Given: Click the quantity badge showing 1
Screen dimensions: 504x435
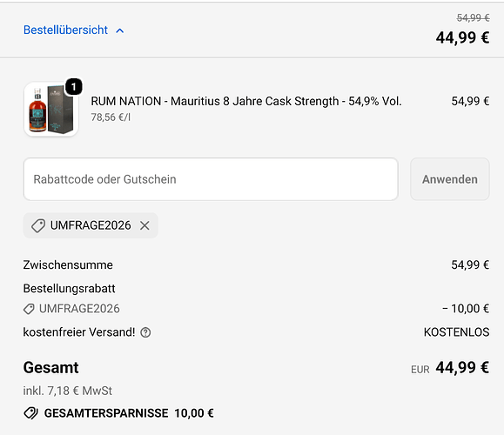Looking at the screenshot, I should [74, 87].
